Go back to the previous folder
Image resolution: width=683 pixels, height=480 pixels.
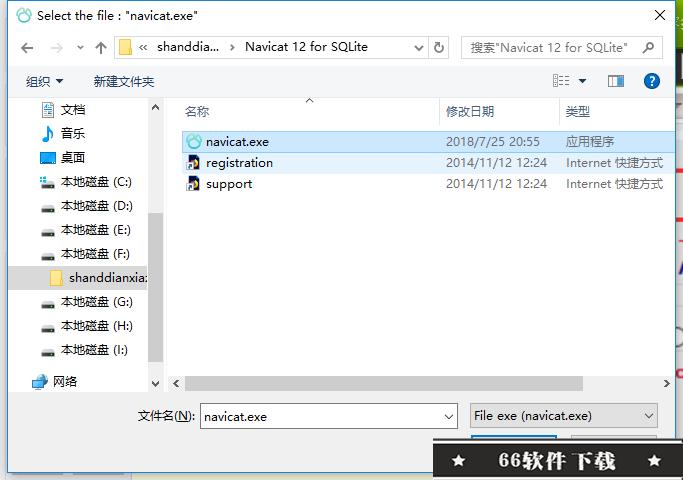27,47
